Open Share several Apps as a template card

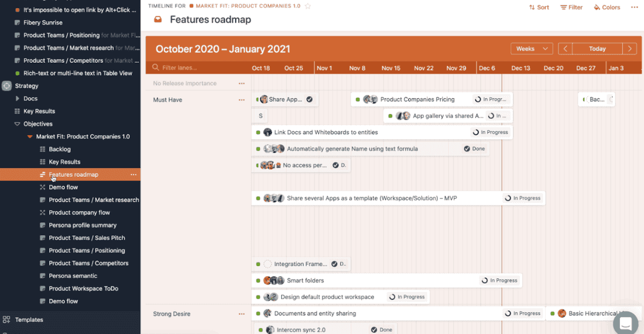point(398,198)
